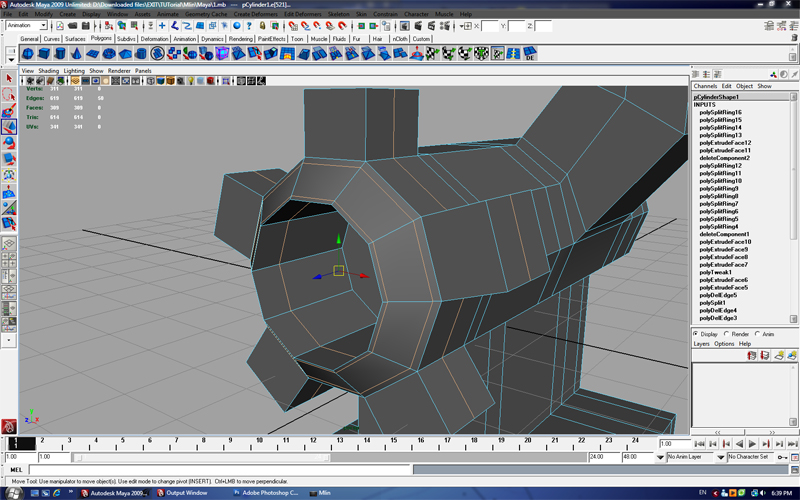The height and width of the screenshot is (500, 800).
Task: Select polySplitRing16 in the INPUTS list
Action: 719,112
